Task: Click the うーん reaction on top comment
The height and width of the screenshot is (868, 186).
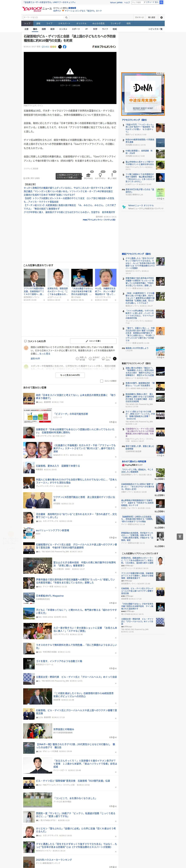Action: coord(106,358)
